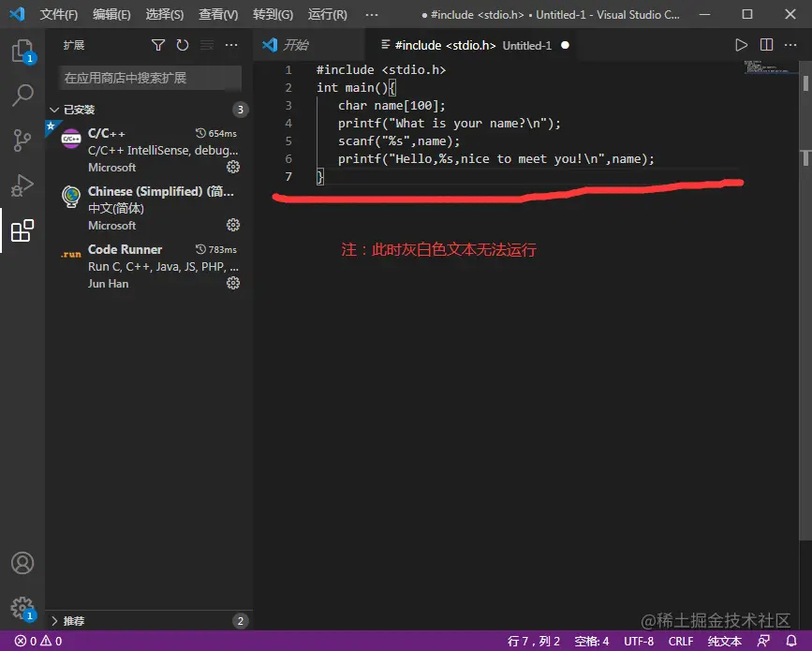The image size is (812, 651).
Task: Split the editor to the right
Action: pyautogui.click(x=766, y=45)
